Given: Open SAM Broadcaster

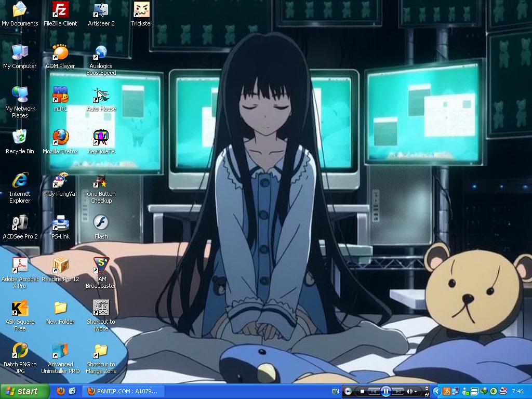Looking at the screenshot, I should click(101, 273).
